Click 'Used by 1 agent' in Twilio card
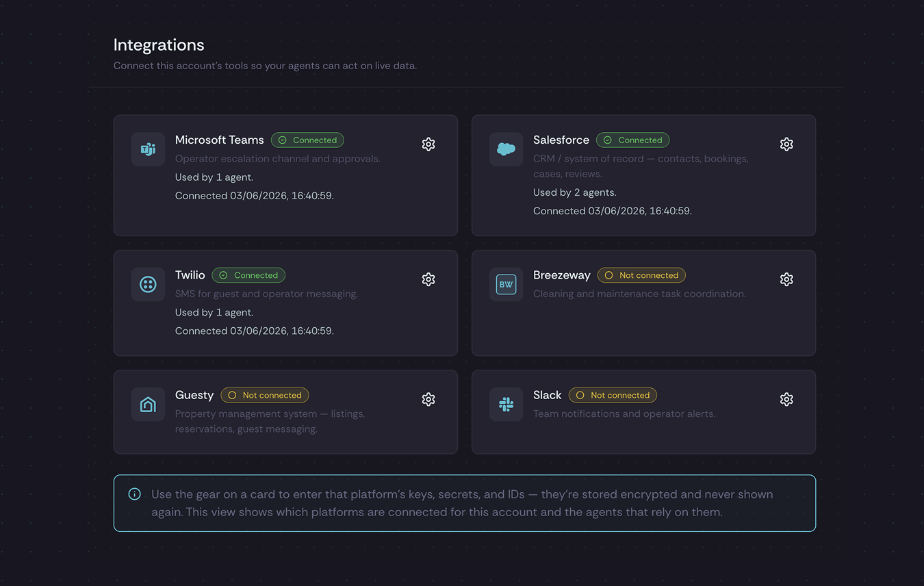Screen dimensions: 924x586 click(x=214, y=312)
